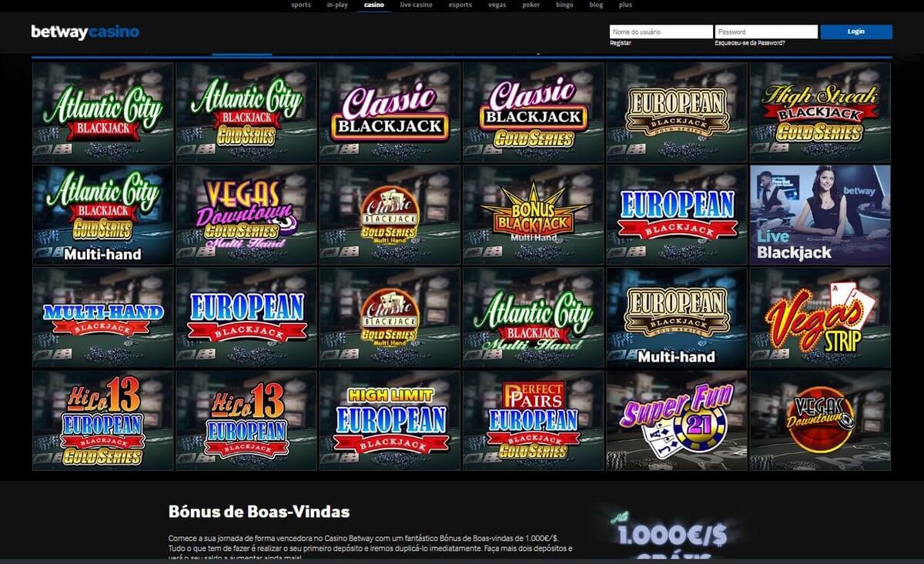The width and height of the screenshot is (924, 564).
Task: Click the Login button
Action: [x=856, y=32]
